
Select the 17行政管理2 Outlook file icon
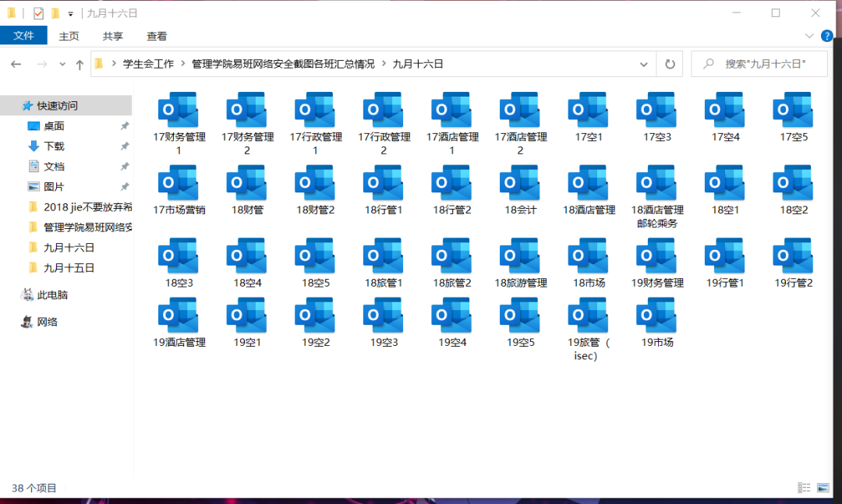(x=384, y=110)
